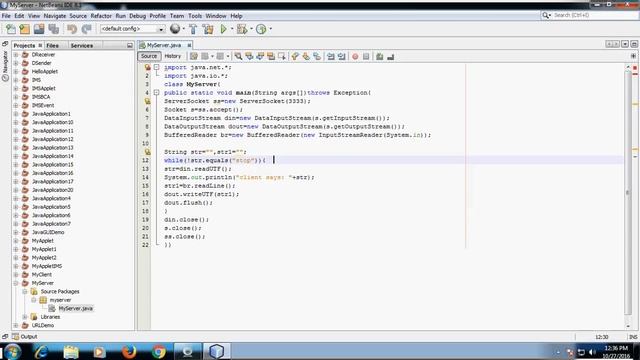
Task: Click Shift Line Left editor icon
Action: tap(331, 56)
